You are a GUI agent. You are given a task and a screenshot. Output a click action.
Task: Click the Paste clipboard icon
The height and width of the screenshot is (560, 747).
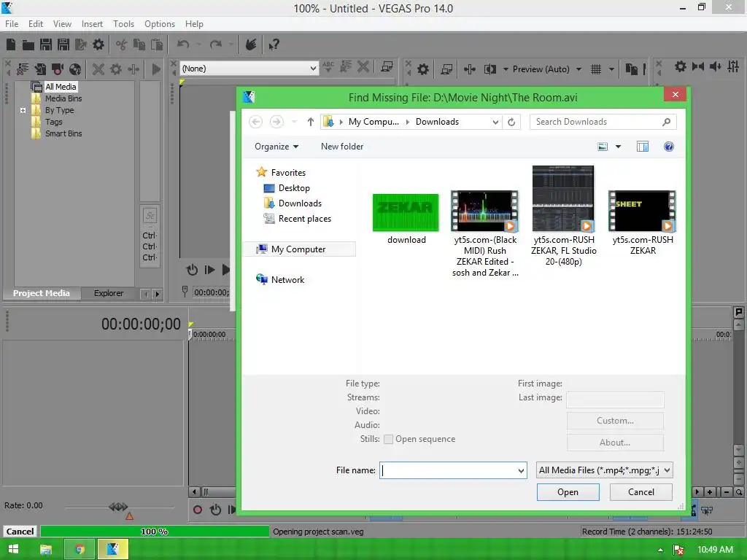[157, 44]
